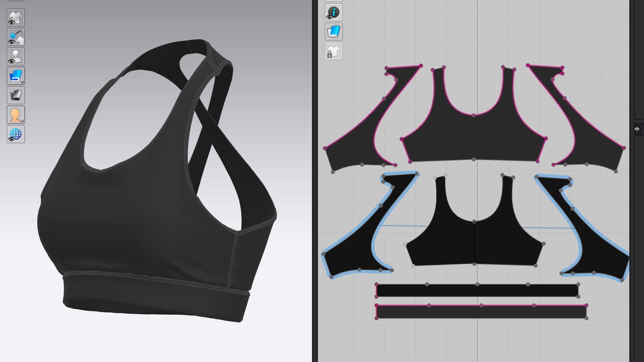
Task: Open the avatar skin render style options
Action: tap(16, 115)
